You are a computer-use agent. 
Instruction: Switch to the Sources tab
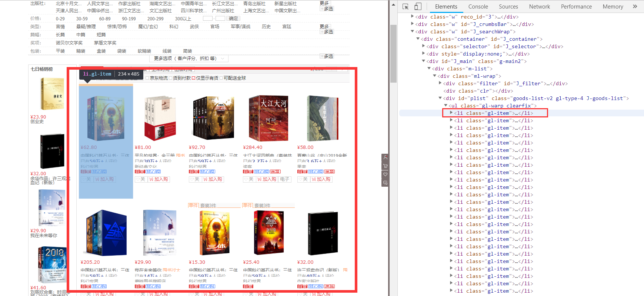pos(508,7)
